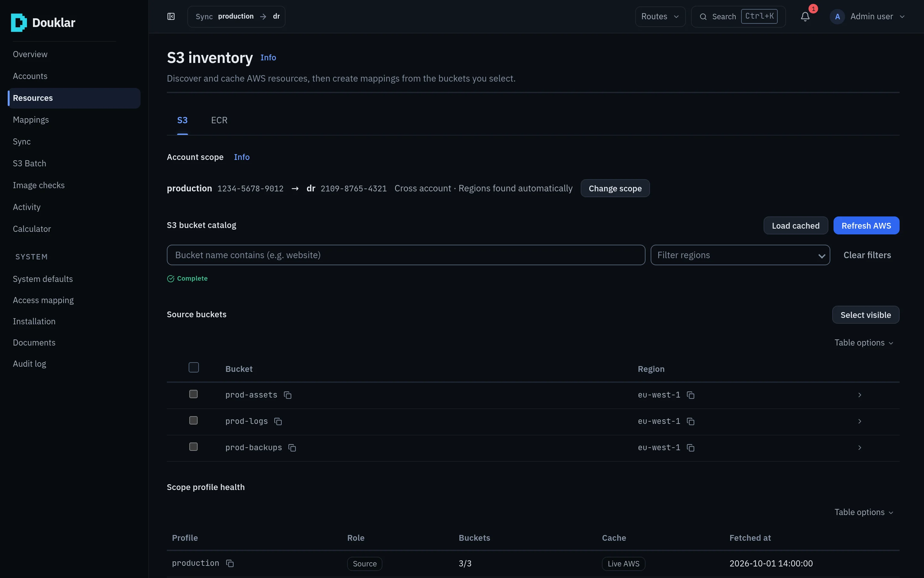Open the Filter regions combo box
This screenshot has width=924, height=578.
(740, 255)
